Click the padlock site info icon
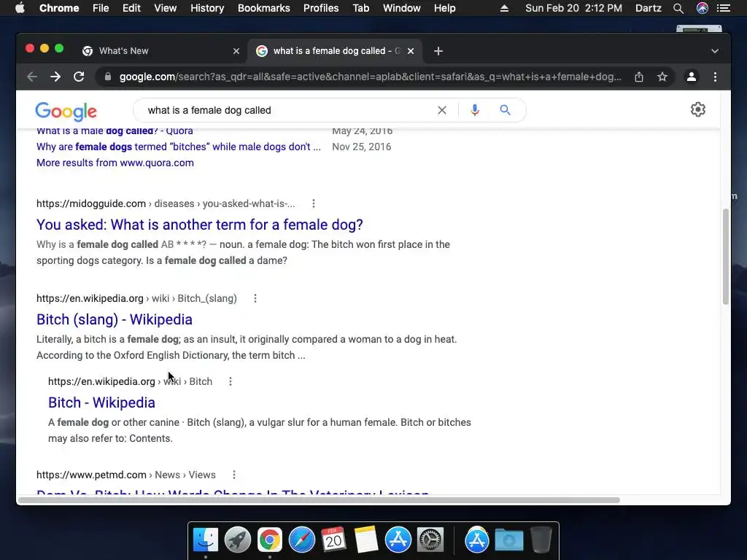This screenshot has width=747, height=560. (x=108, y=77)
